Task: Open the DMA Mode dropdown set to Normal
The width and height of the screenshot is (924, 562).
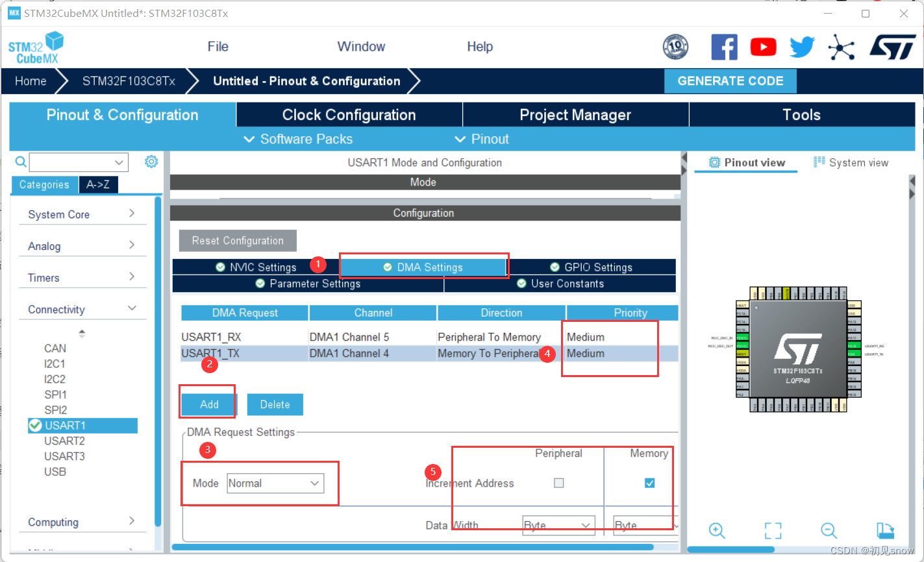Action: click(275, 483)
